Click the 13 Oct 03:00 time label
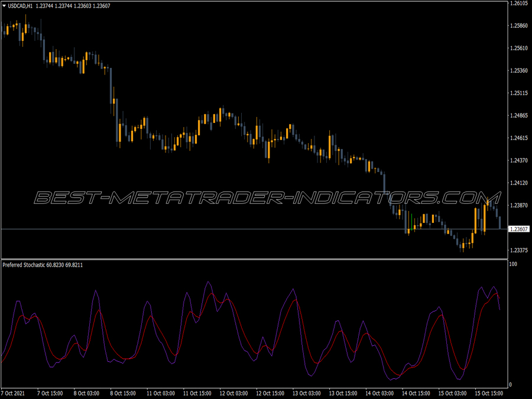532x399 pixels. coord(306,393)
